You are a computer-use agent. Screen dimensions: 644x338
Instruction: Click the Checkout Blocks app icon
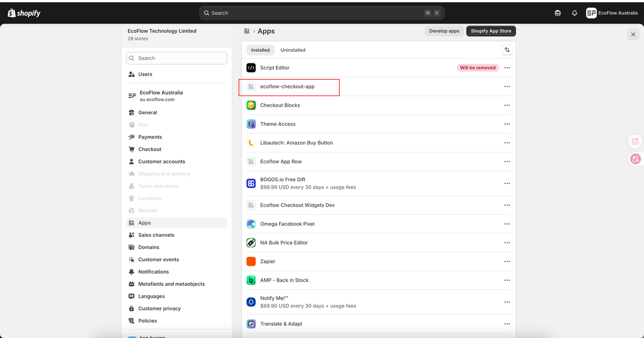pos(251,105)
